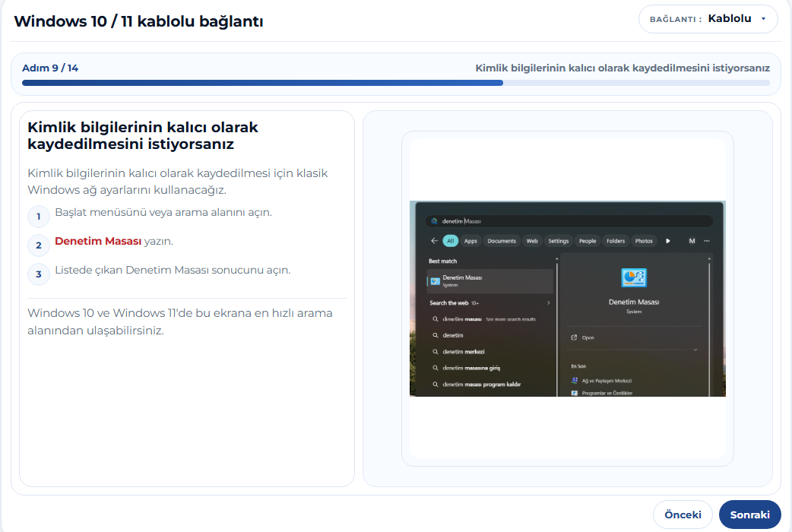Click the step title beside the progress bar
The width and height of the screenshot is (792, 532).
623,68
